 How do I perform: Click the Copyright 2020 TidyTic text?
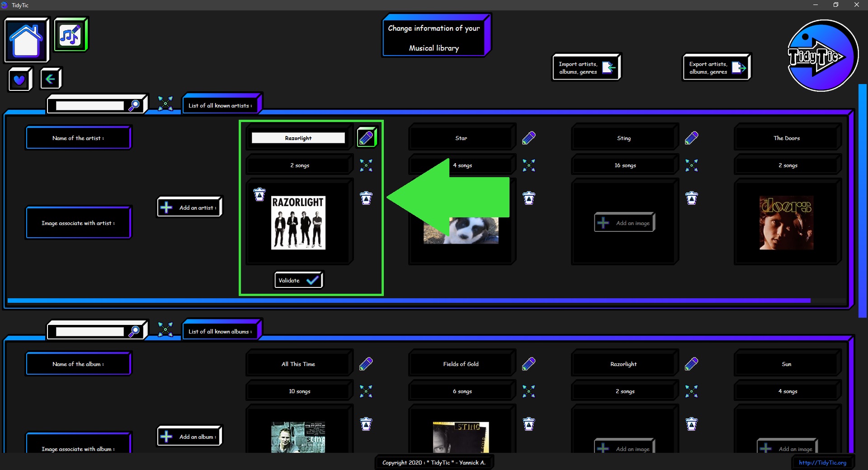pos(434,463)
